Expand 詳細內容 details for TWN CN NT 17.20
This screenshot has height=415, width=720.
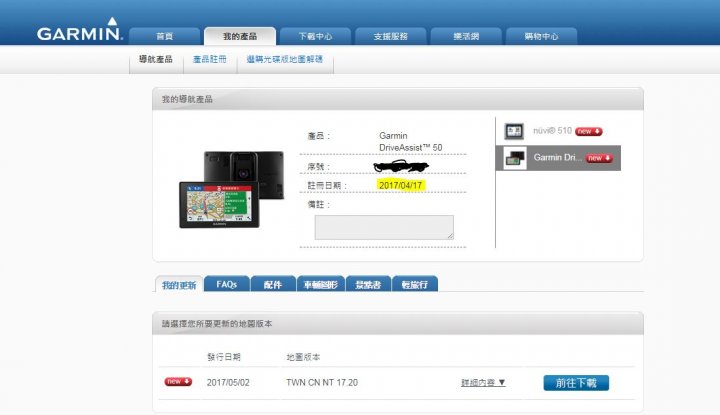(483, 382)
